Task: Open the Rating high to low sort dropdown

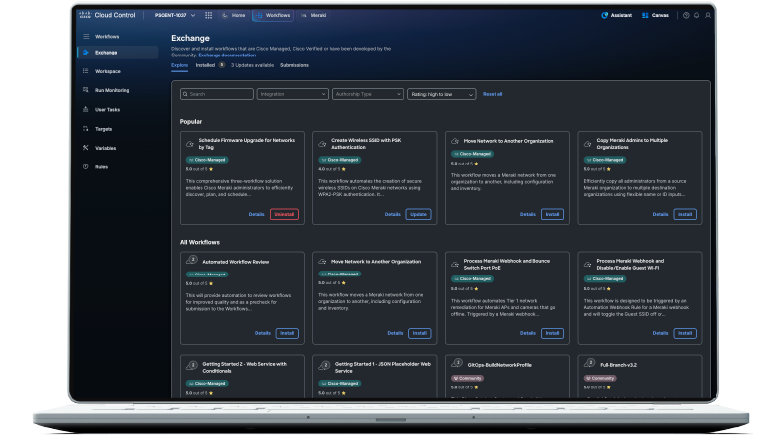Action: [x=442, y=94]
